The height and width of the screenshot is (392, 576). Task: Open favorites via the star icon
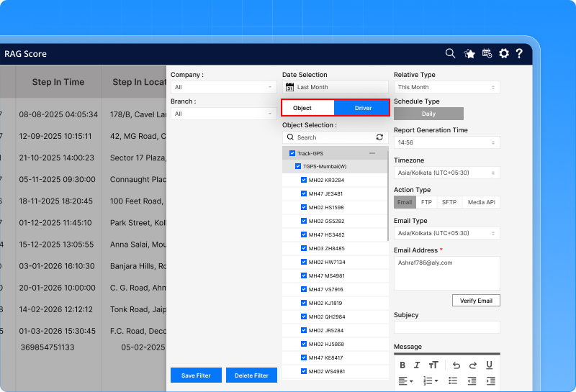coord(469,53)
